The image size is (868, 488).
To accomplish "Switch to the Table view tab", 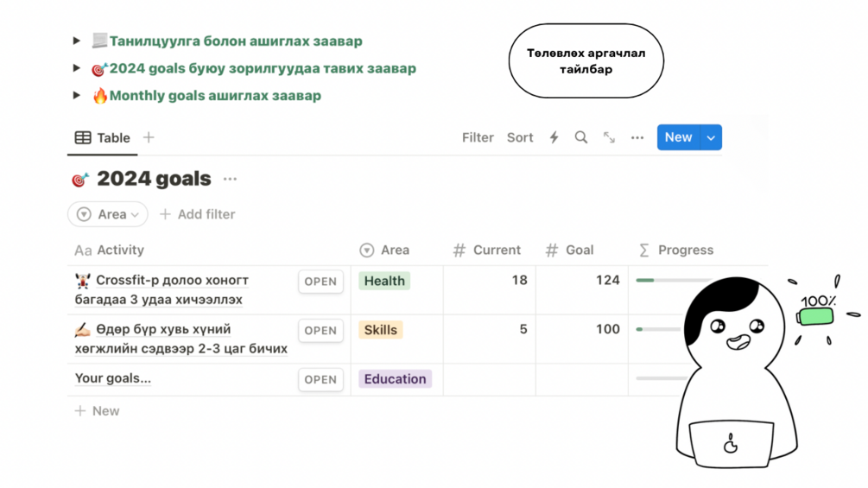I will pos(103,137).
